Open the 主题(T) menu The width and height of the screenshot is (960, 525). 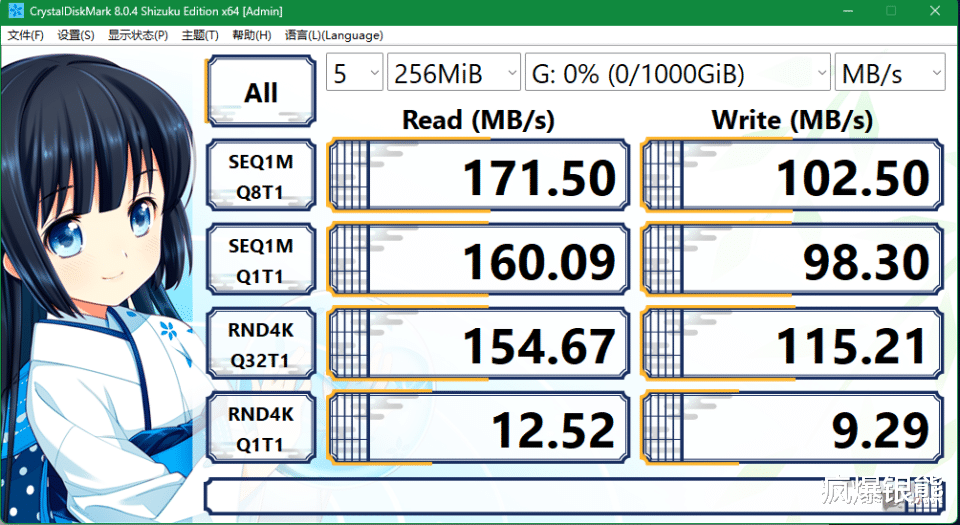[200, 35]
